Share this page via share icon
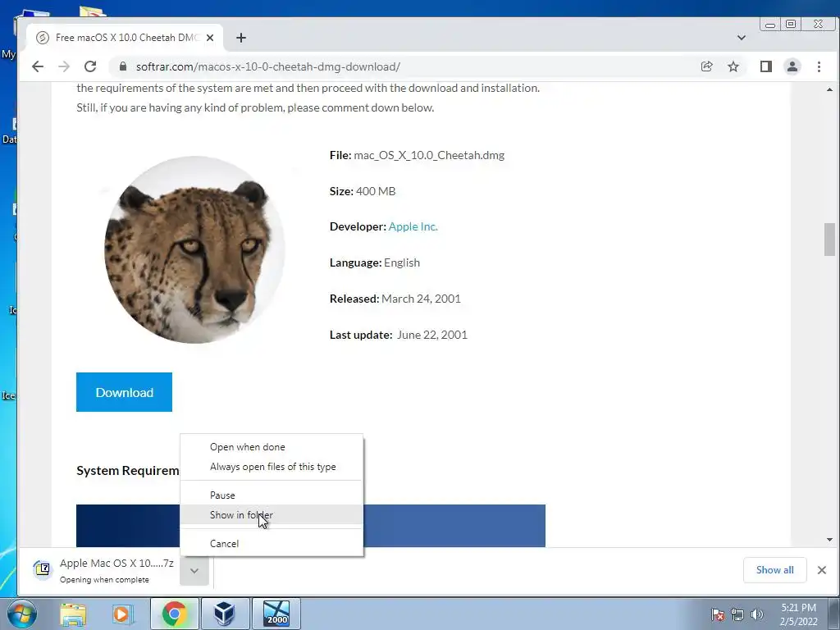Viewport: 840px width, 630px height. click(706, 66)
